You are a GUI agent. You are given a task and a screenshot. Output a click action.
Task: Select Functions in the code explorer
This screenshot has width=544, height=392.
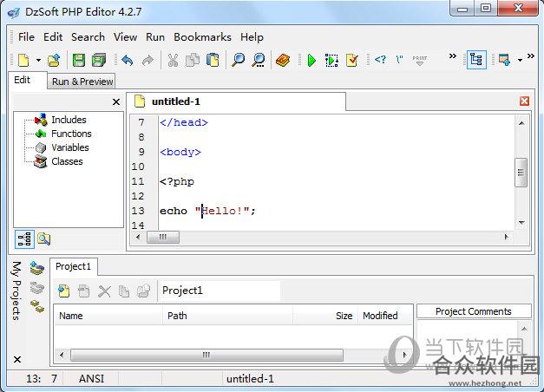pyautogui.click(x=71, y=134)
